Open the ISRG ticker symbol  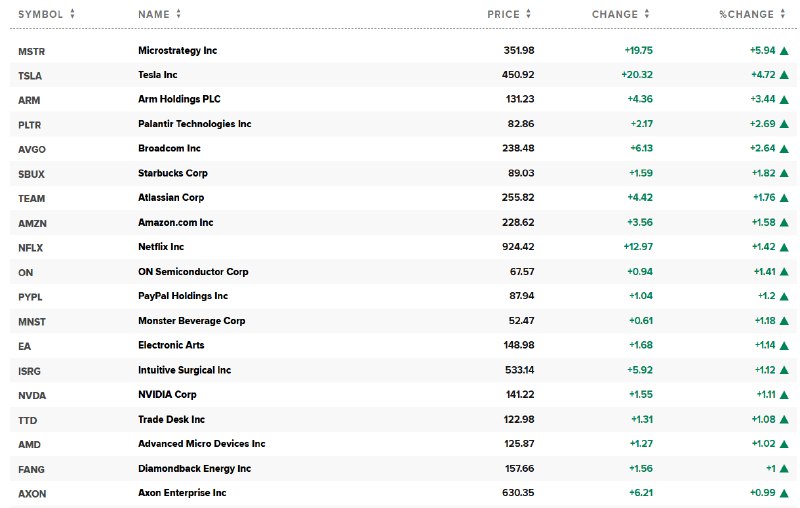pyautogui.click(x=29, y=371)
